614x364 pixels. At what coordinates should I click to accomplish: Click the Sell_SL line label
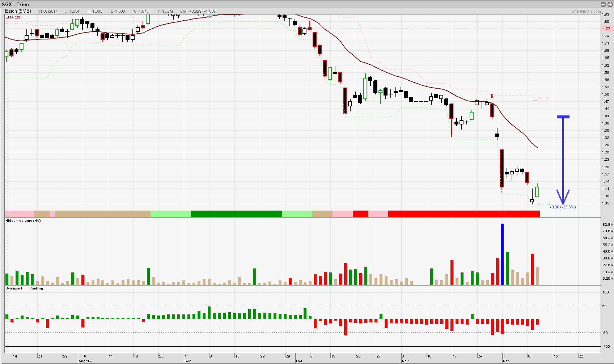point(544,98)
